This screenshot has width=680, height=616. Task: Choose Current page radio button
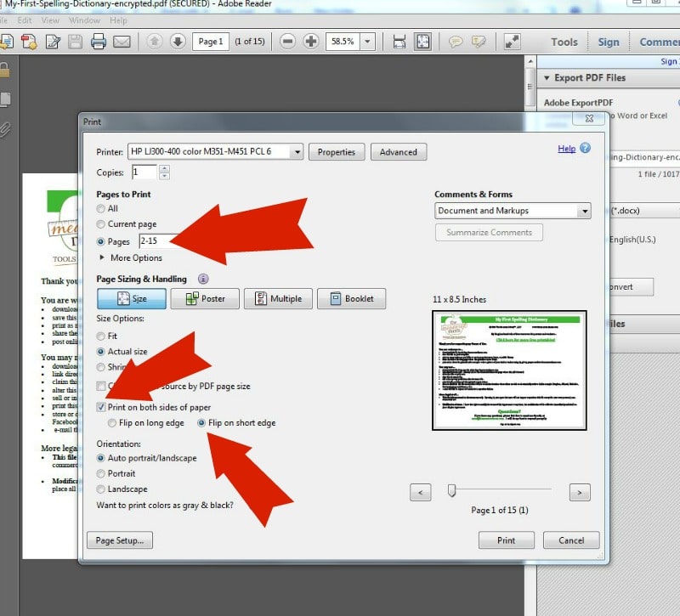pos(102,224)
